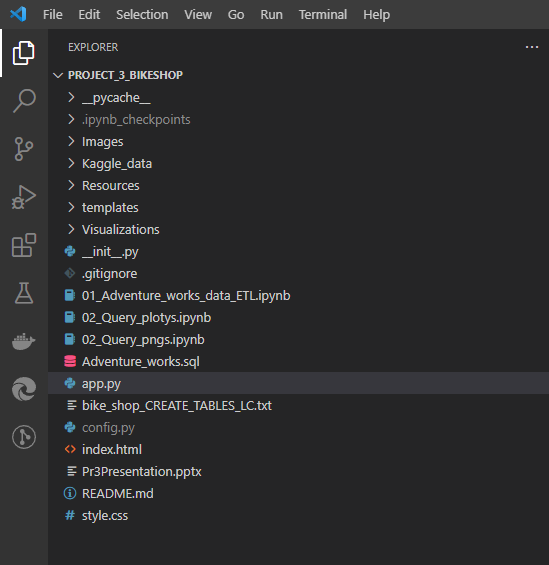
Task: Open the Extensions view icon
Action: point(24,245)
